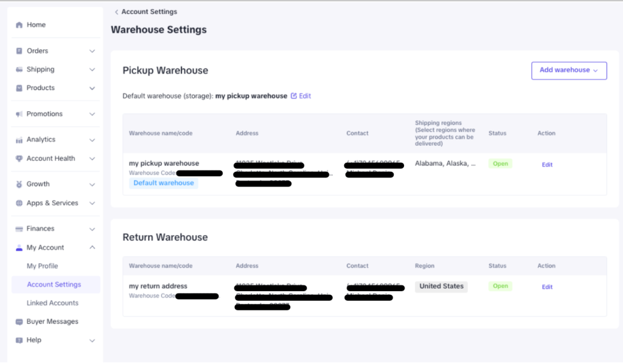Screen dimensions: 623x364
Task: Select the Orders icon
Action: click(19, 50)
